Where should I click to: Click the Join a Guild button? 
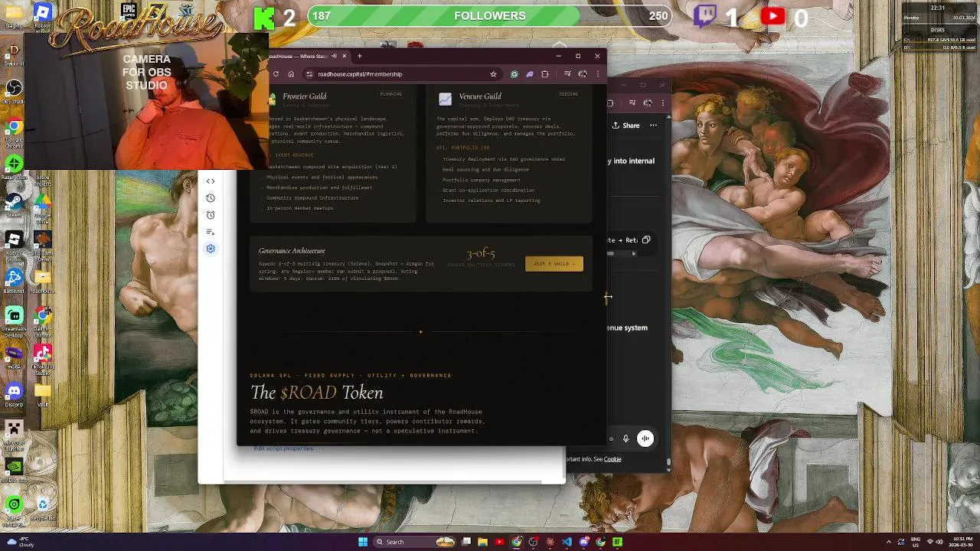(554, 264)
